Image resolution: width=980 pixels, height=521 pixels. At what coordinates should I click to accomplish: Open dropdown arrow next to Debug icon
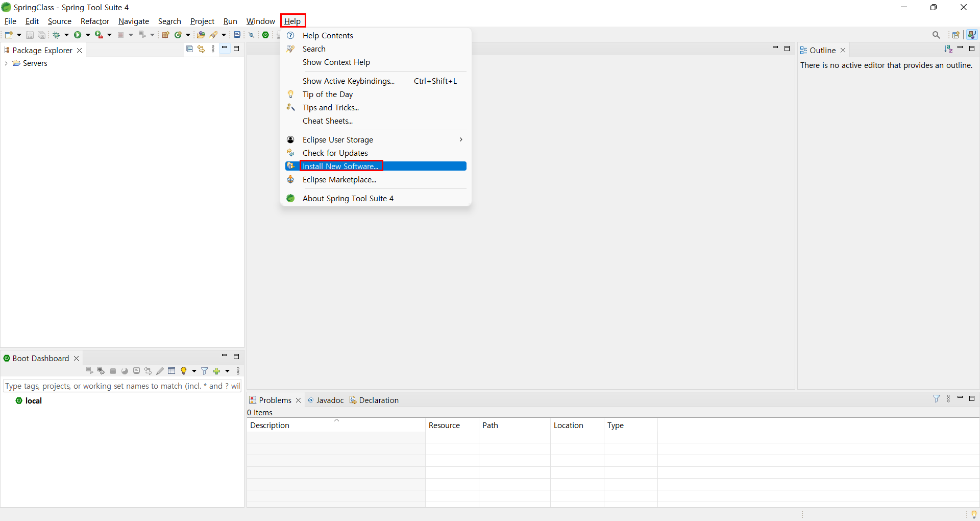point(66,35)
